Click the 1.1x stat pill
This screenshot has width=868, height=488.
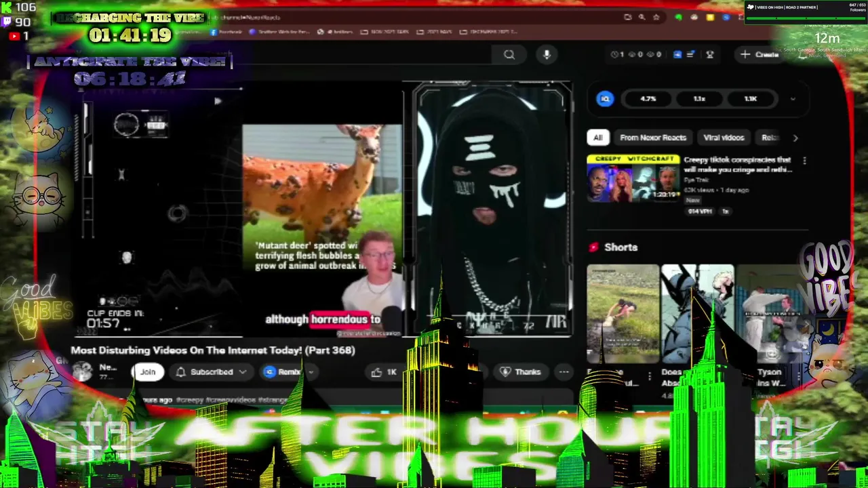[x=699, y=99]
